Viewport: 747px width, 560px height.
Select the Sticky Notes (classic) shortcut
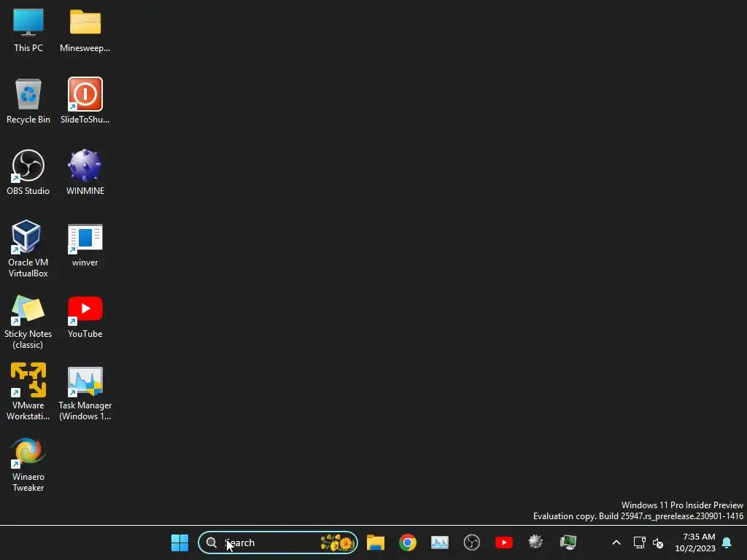click(28, 322)
